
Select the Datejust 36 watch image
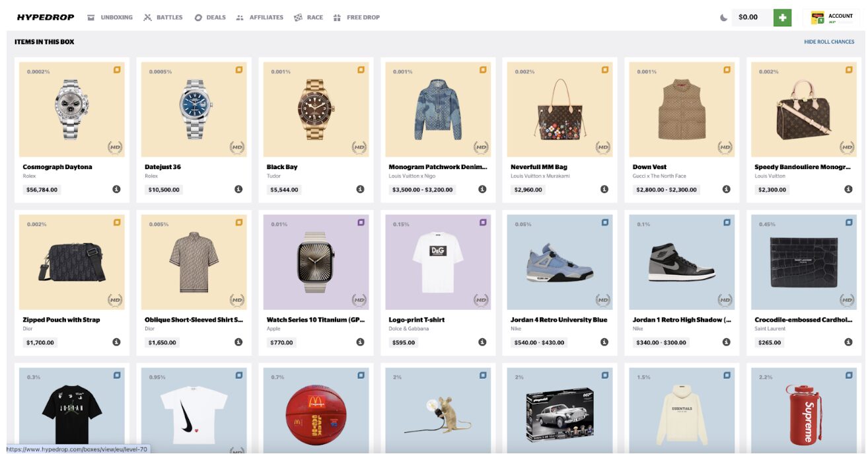tap(194, 109)
